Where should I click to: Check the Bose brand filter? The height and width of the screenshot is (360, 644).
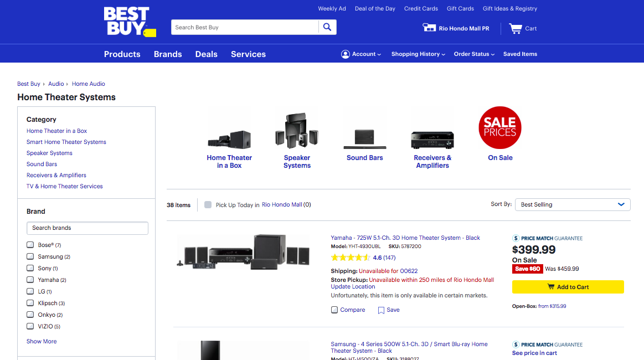[x=30, y=245]
